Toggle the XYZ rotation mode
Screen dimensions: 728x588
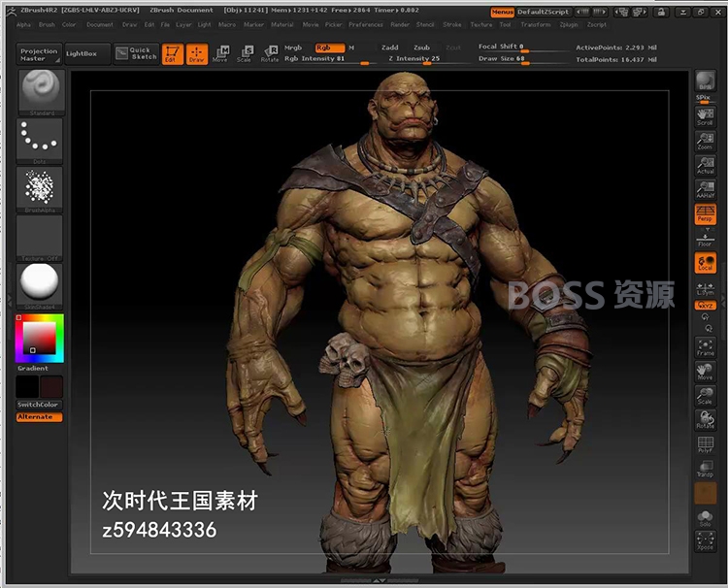706,306
